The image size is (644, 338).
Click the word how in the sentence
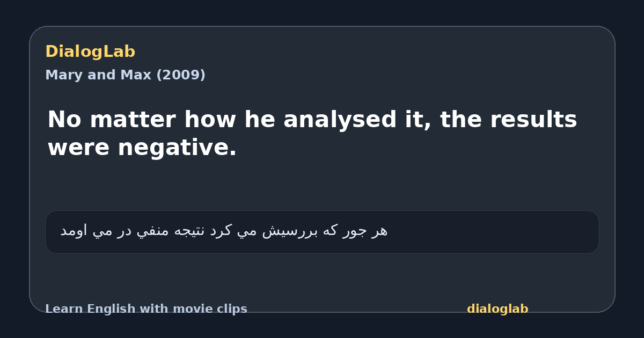pos(210,120)
